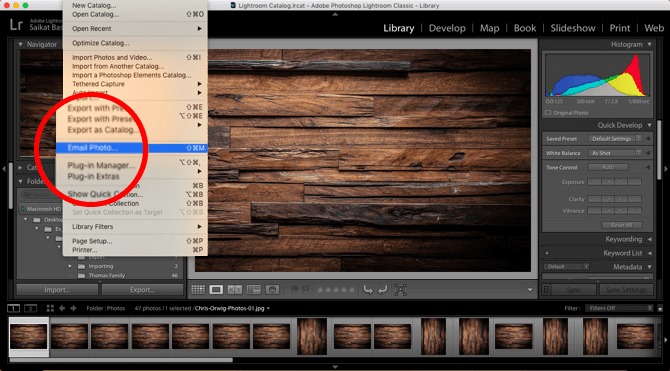Open the Open Recent submenu
670x371 pixels.
[x=135, y=29]
